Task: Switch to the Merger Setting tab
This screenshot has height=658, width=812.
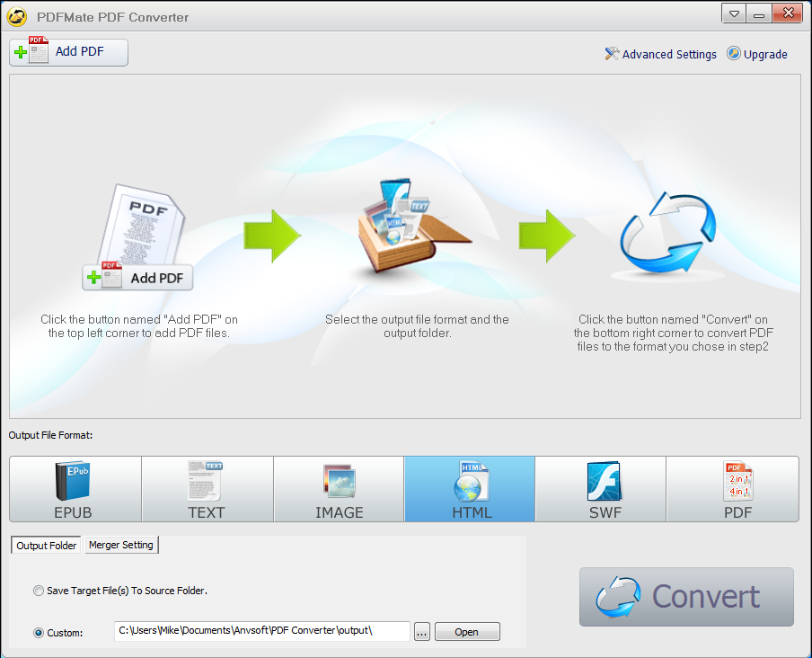Action: (x=121, y=545)
